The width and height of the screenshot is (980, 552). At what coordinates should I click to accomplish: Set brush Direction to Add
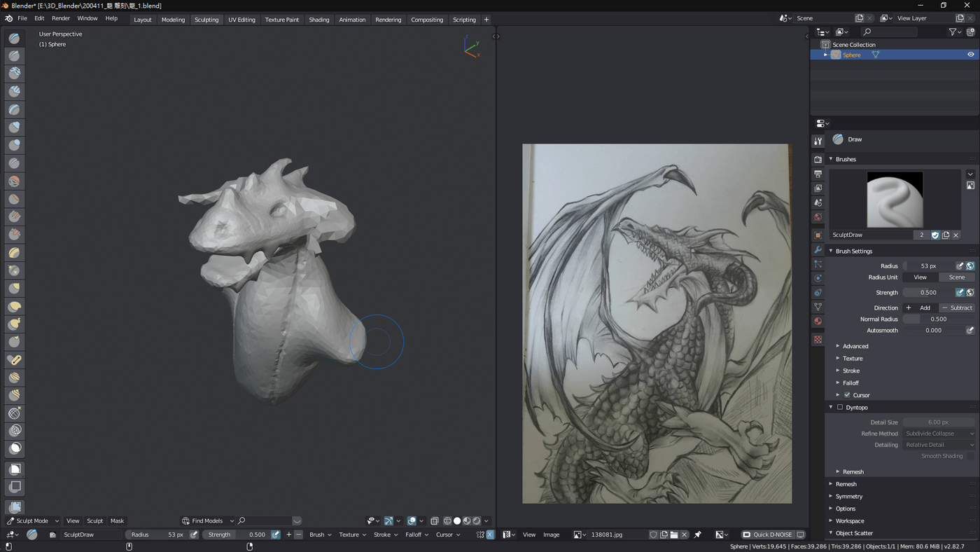pyautogui.click(x=920, y=308)
